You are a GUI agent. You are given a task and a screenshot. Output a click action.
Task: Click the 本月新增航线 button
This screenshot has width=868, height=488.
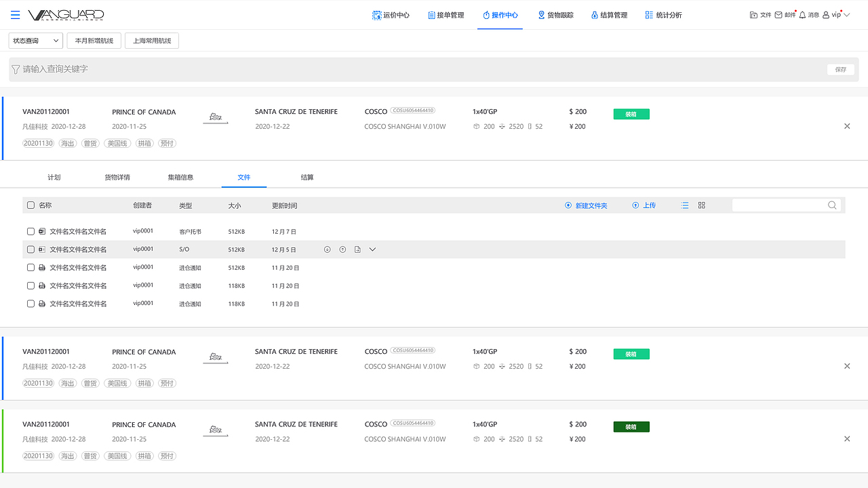(94, 41)
